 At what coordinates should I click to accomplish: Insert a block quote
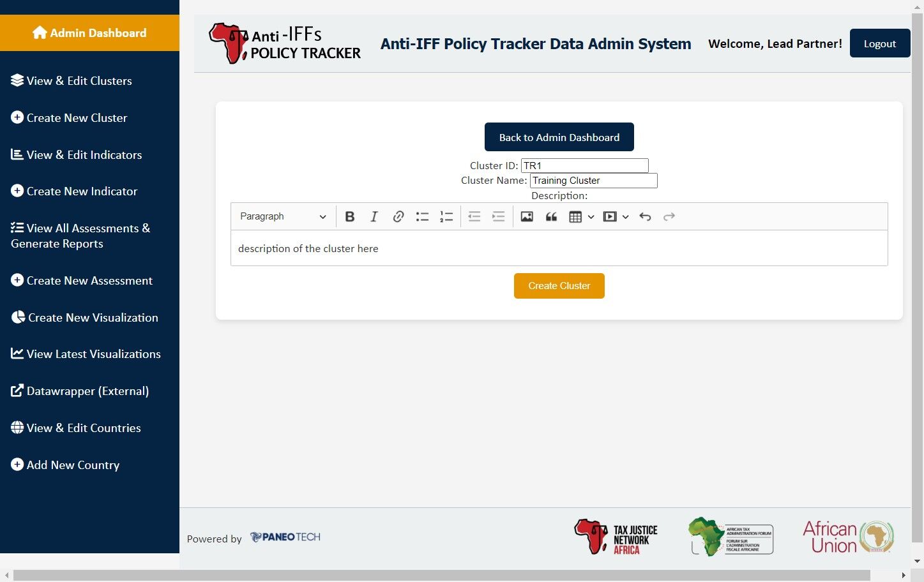pos(551,216)
